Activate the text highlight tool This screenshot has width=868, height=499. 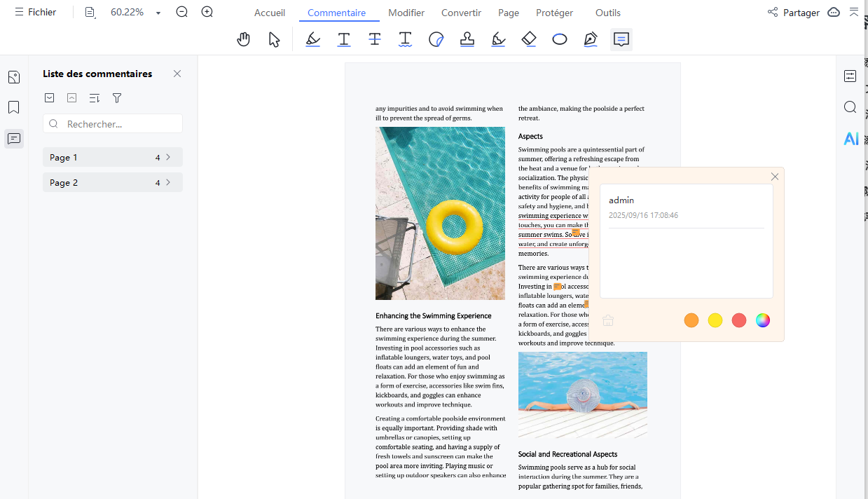click(312, 39)
